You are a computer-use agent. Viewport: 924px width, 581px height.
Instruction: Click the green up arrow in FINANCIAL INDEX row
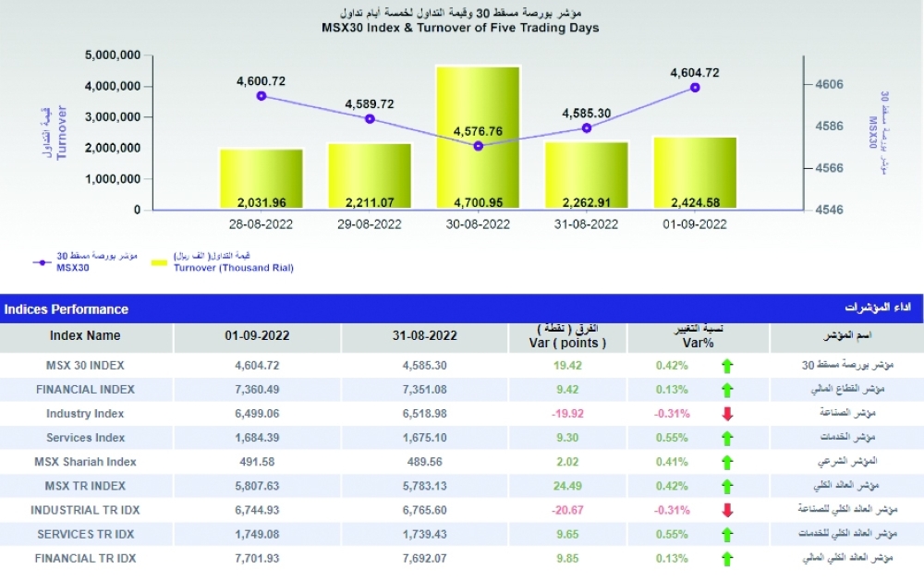coord(727,390)
